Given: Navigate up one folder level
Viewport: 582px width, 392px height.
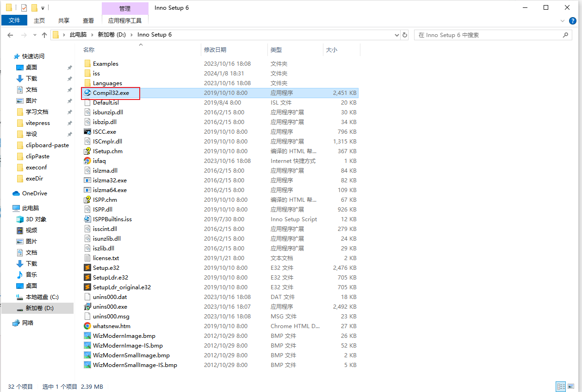Looking at the screenshot, I should click(x=44, y=35).
